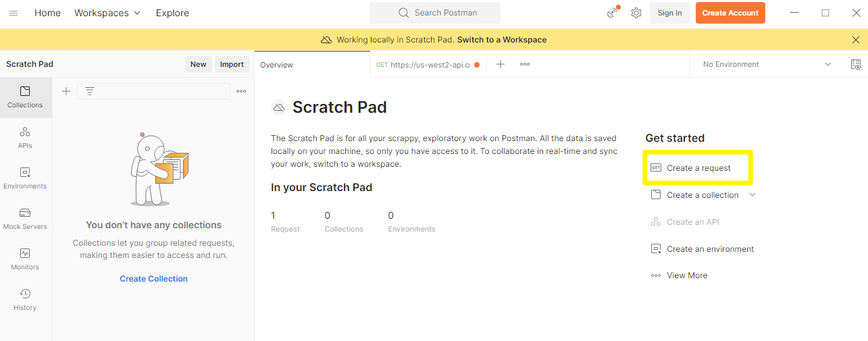Open the tab bar three-dot options

525,64
